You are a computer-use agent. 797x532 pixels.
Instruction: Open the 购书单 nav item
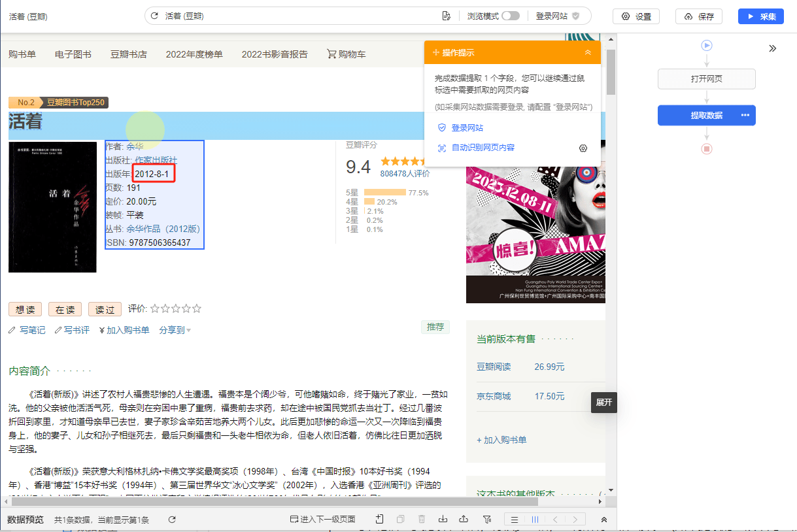(22, 54)
